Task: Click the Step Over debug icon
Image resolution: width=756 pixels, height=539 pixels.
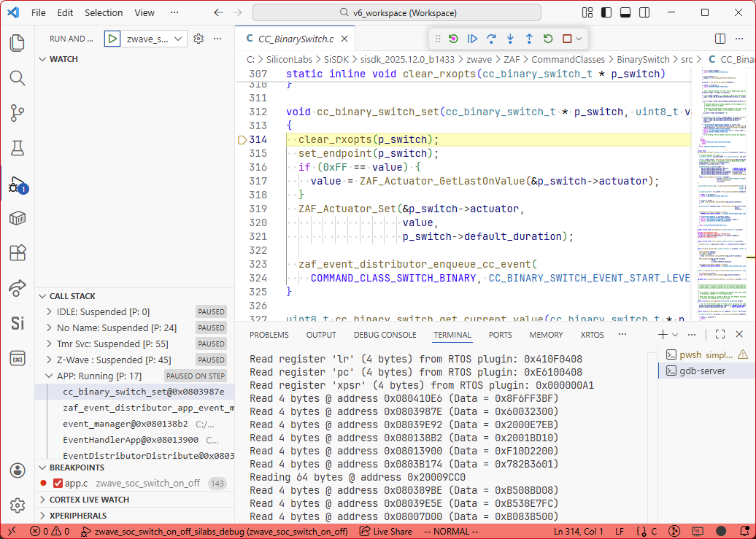Action: tap(490, 38)
